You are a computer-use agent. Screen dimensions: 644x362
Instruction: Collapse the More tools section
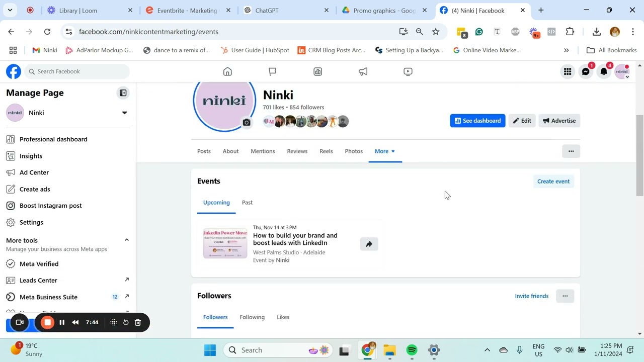(x=127, y=240)
